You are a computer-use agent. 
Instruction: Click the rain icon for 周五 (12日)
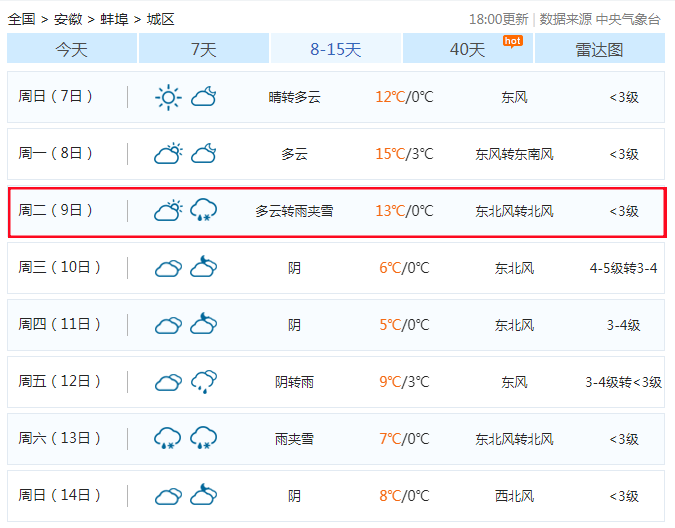(204, 382)
